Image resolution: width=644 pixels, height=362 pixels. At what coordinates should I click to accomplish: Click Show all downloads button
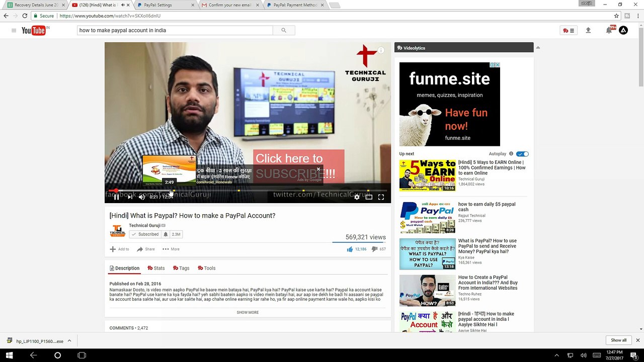(x=619, y=340)
